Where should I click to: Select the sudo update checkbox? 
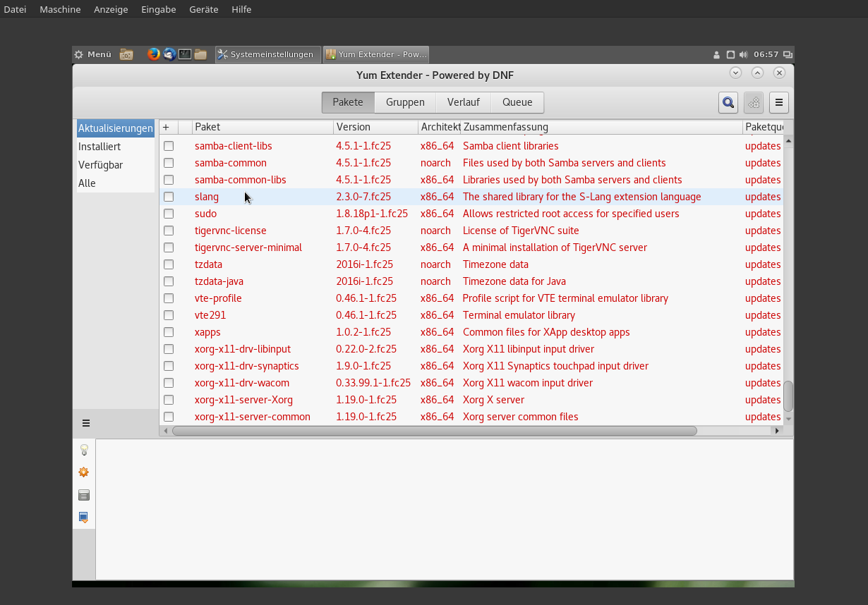tap(169, 214)
